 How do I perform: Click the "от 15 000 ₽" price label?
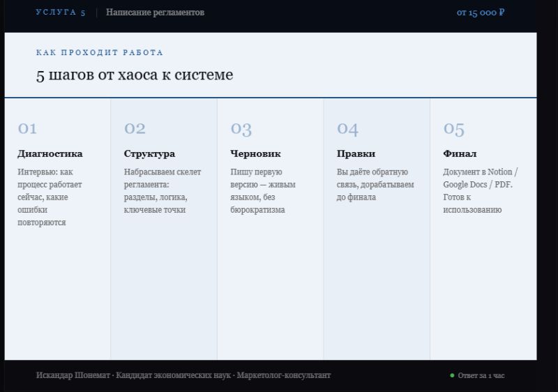pos(481,13)
